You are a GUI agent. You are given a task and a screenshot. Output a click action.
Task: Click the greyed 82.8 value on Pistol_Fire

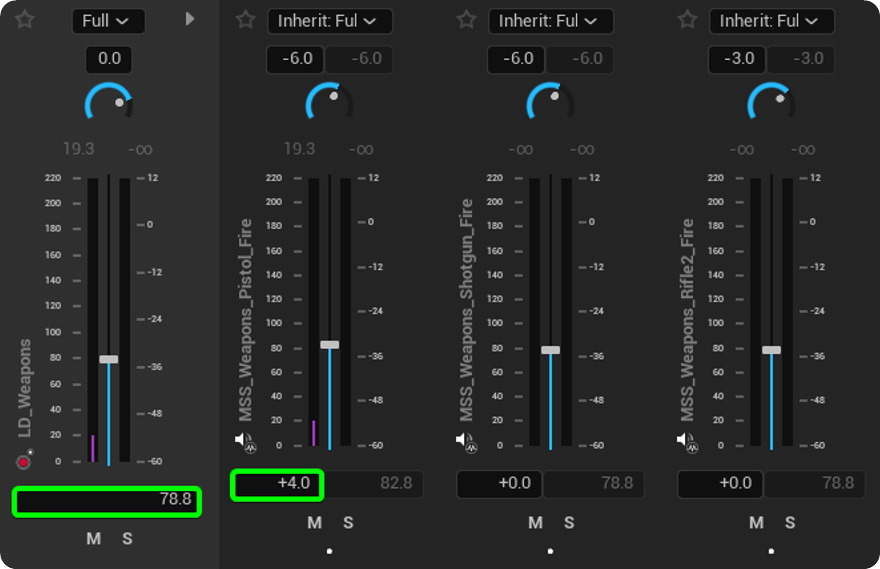coord(373,484)
